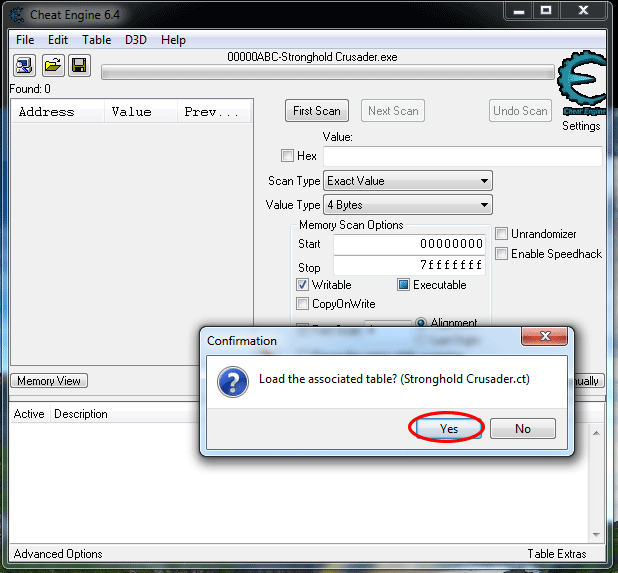Click the Active column header
Image resolution: width=618 pixels, height=573 pixels.
pyautogui.click(x=29, y=414)
